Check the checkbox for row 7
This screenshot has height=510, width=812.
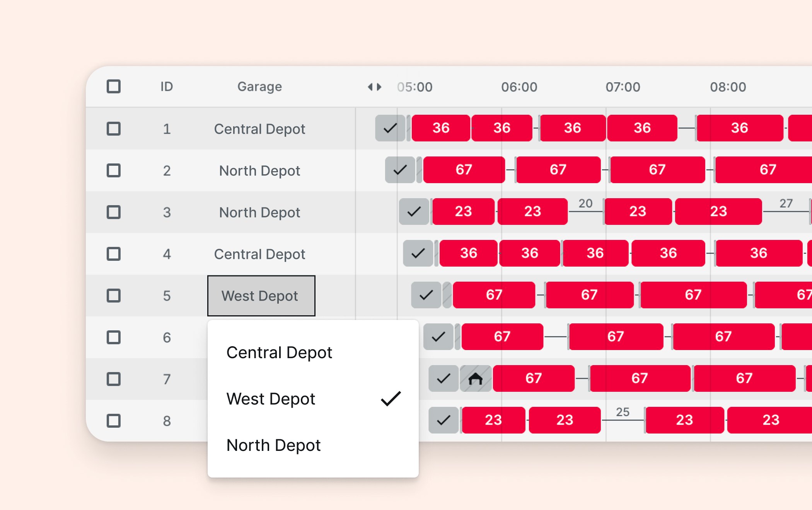(114, 379)
